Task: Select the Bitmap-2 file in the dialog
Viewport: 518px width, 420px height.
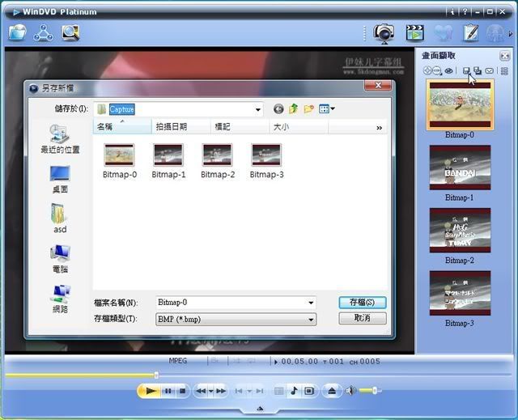Action: tap(218, 161)
